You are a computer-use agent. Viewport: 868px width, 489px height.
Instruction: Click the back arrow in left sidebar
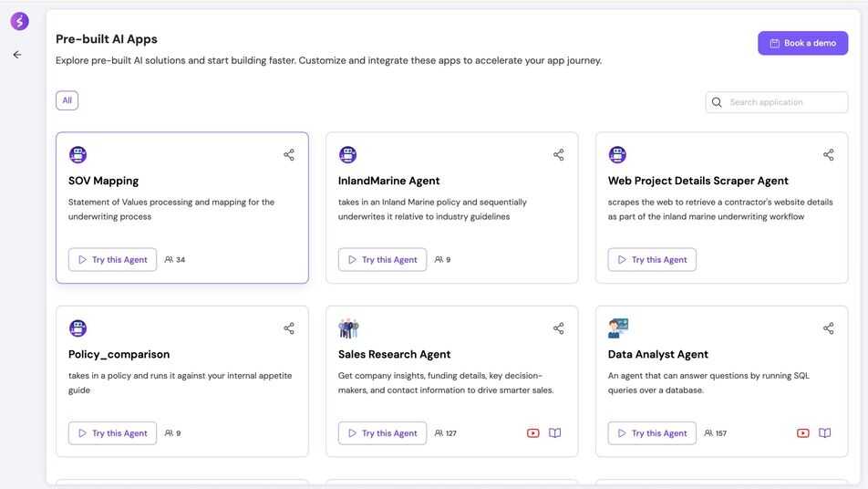click(x=16, y=55)
